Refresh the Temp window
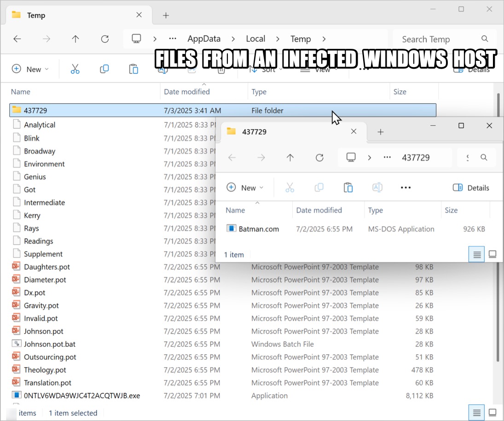This screenshot has height=421, width=504. pos(105,39)
